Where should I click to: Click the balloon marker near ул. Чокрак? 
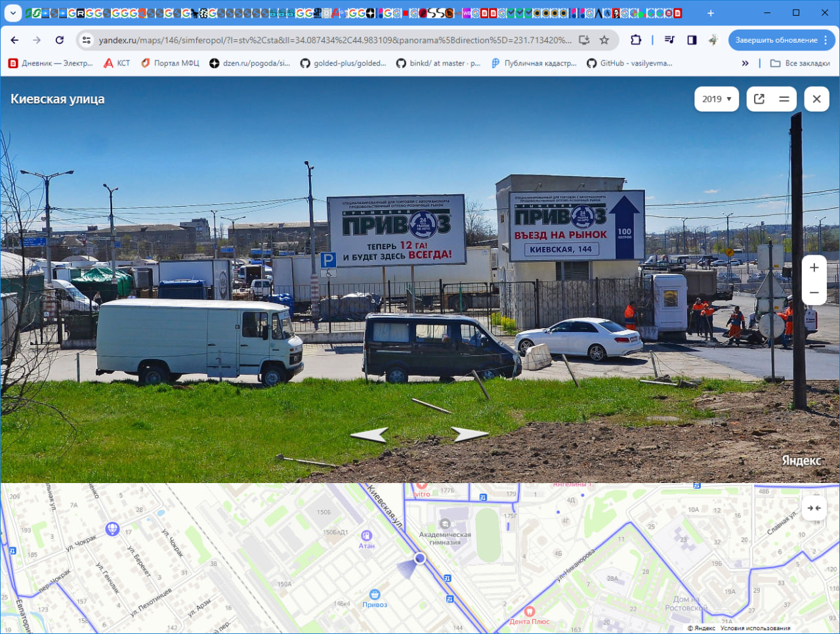(112, 528)
